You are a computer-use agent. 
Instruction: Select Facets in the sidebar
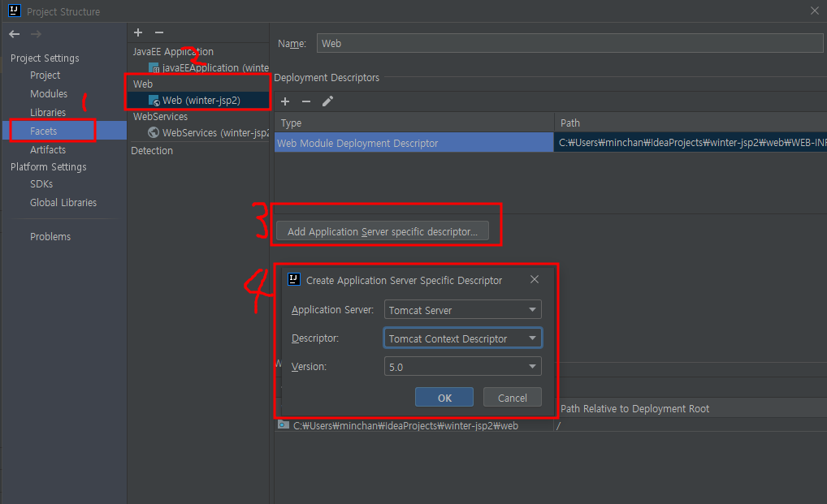(x=64, y=131)
